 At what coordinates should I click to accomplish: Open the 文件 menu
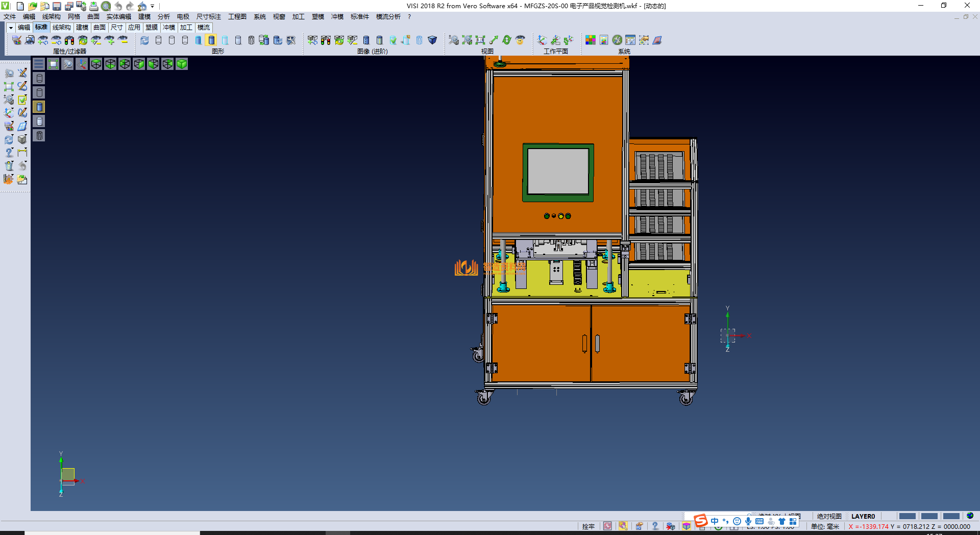pyautogui.click(x=10, y=17)
